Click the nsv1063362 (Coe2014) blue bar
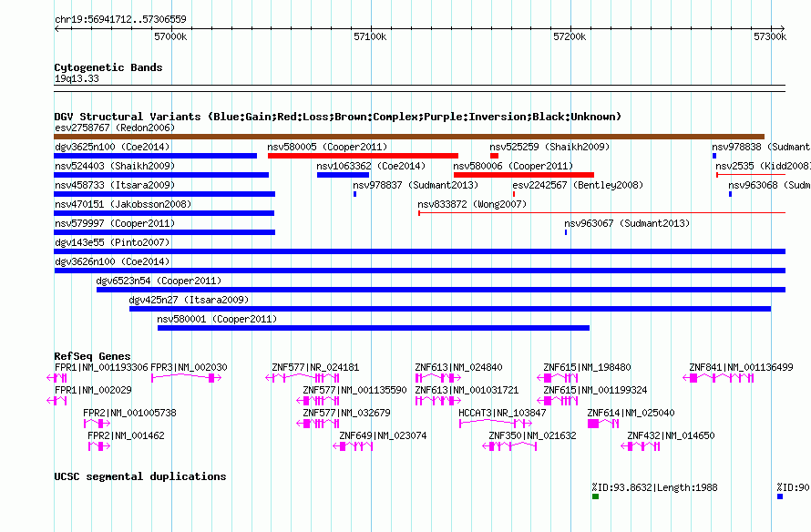The image size is (811, 532). (343, 175)
